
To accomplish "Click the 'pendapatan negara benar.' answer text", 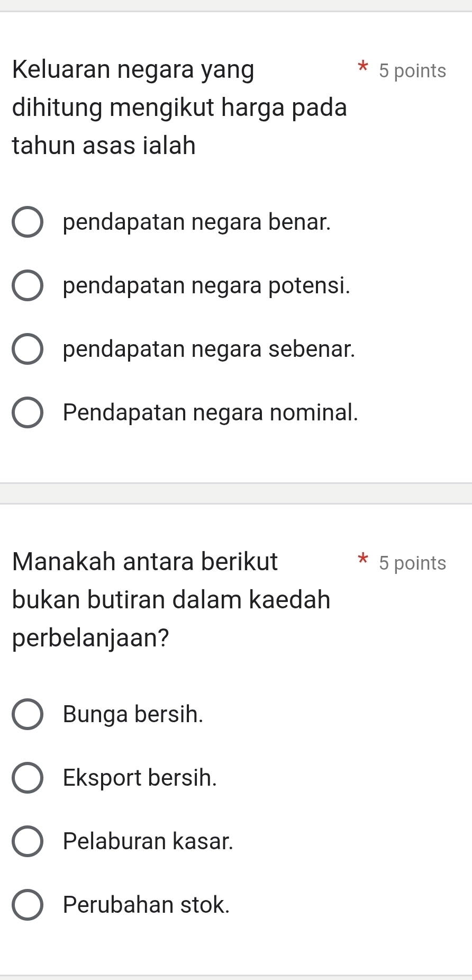I will point(197,222).
